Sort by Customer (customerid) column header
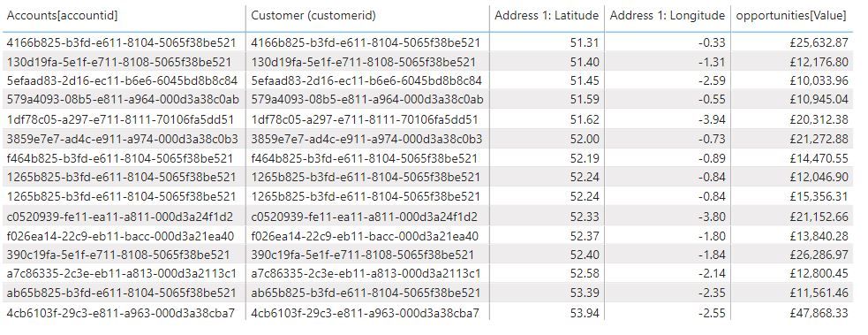This screenshot has height=335, width=868. pos(313,16)
